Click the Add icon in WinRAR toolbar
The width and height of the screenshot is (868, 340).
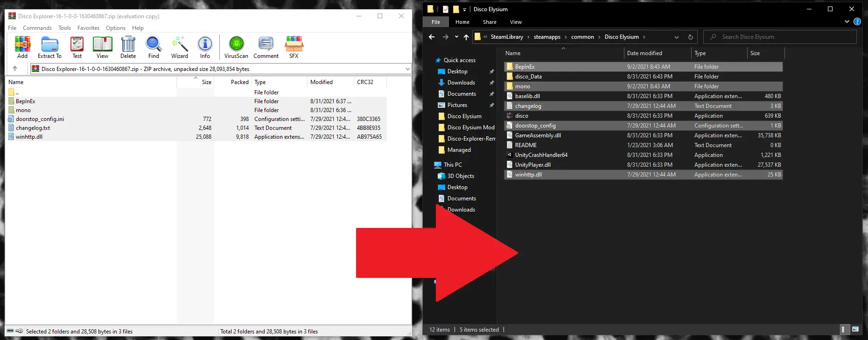22,47
